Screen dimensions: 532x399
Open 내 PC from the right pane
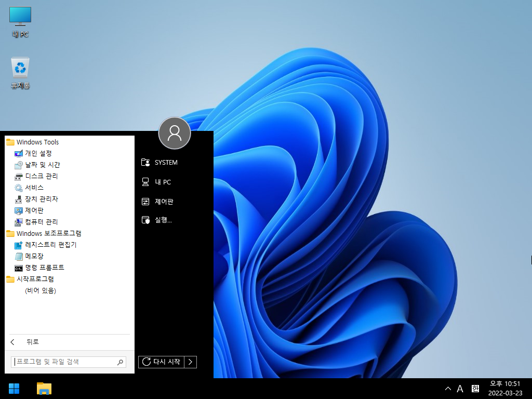pos(156,182)
